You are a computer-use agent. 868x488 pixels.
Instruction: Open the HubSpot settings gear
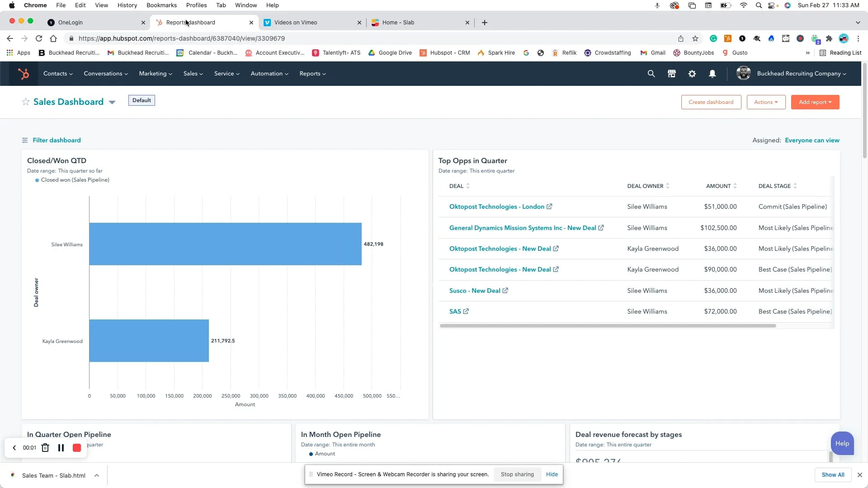692,73
